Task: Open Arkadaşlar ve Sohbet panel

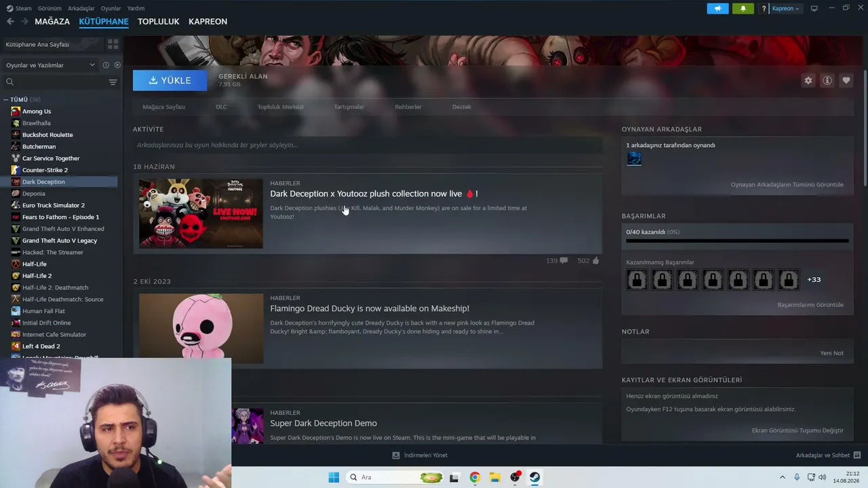Action: pos(828,455)
